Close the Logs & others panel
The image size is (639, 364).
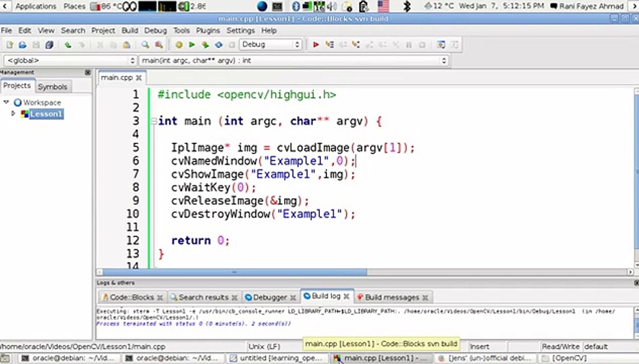[636, 283]
